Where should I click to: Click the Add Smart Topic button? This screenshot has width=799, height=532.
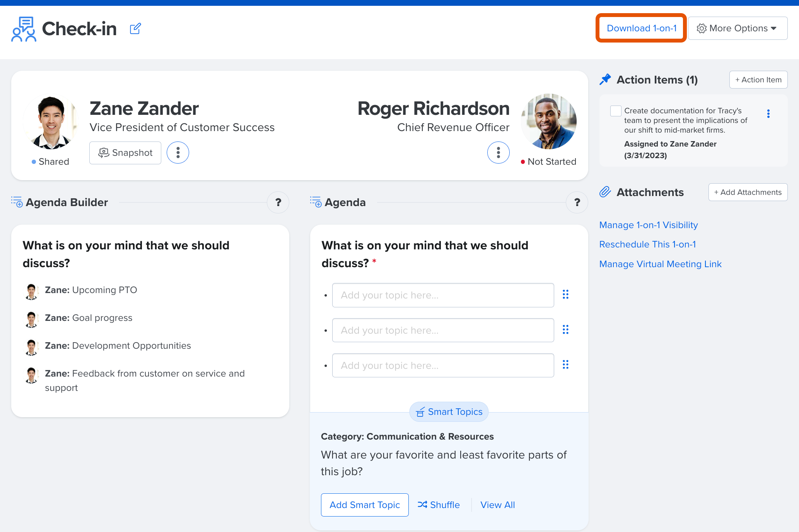tap(365, 505)
